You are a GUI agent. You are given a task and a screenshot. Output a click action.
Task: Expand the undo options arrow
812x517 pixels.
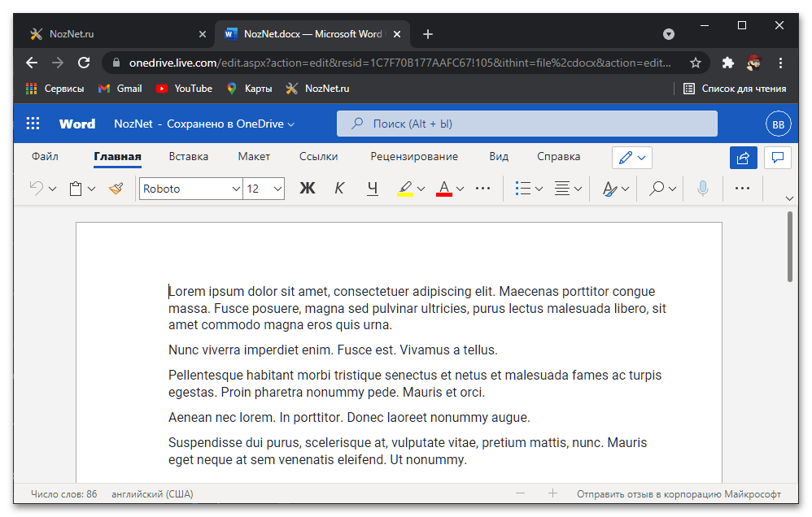(x=52, y=189)
